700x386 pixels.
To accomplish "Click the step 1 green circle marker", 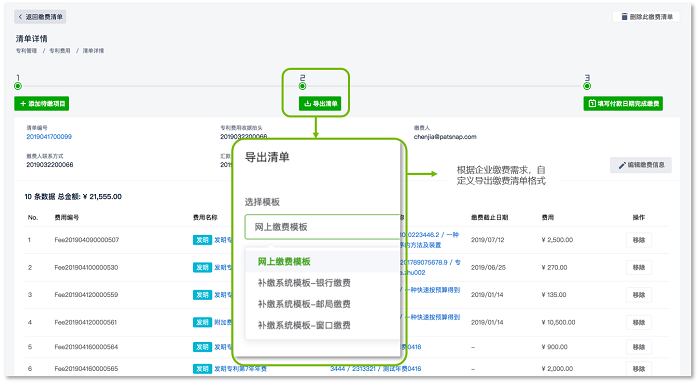I will 18,86.
